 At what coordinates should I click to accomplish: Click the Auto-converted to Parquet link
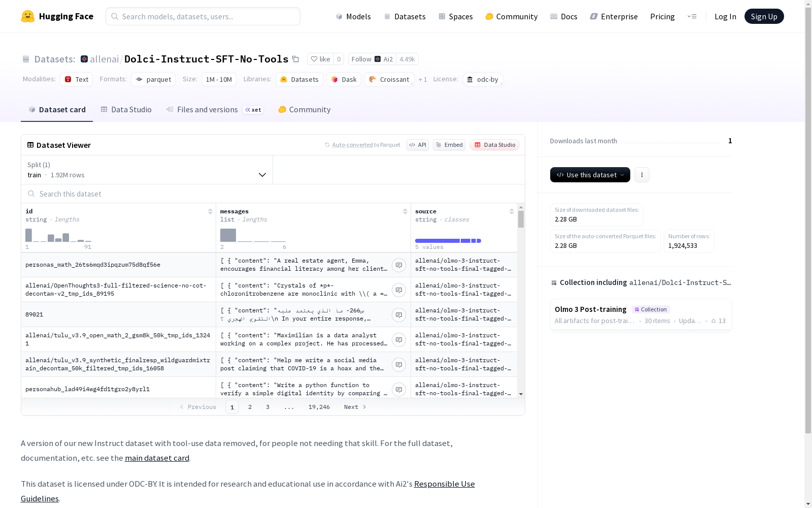click(x=352, y=145)
